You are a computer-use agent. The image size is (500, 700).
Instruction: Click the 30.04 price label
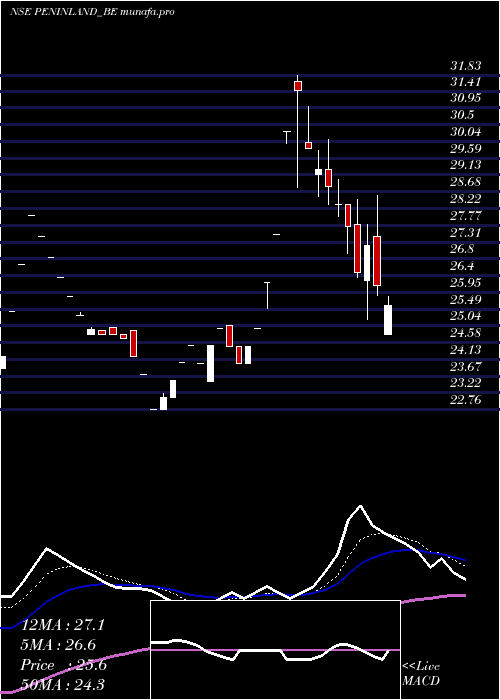coord(466,132)
